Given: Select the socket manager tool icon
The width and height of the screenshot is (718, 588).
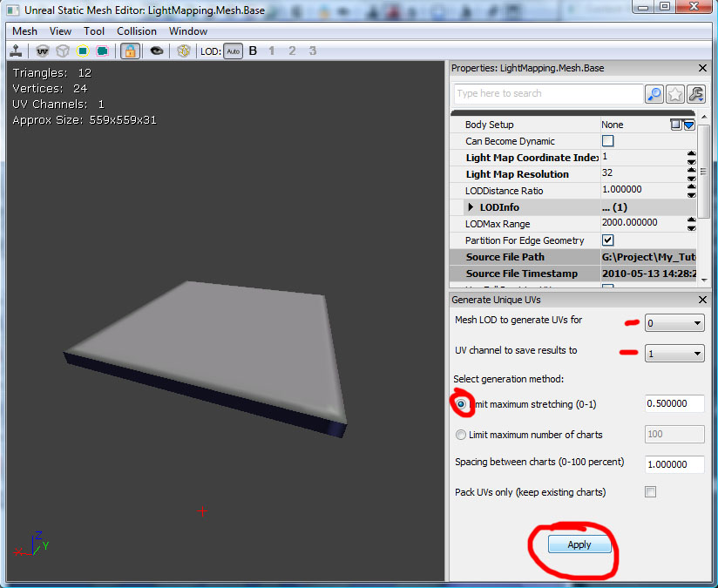Looking at the screenshot, I should pos(15,51).
